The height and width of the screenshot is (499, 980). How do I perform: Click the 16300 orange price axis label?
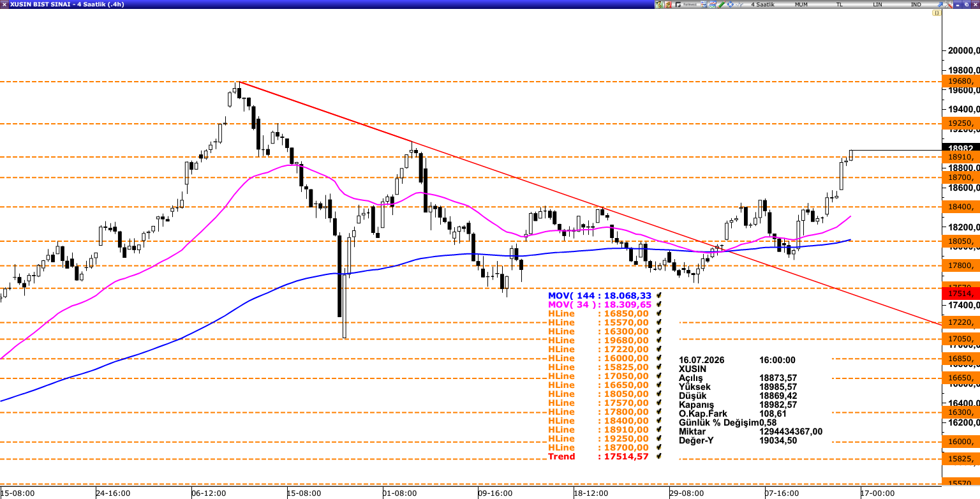pos(961,412)
